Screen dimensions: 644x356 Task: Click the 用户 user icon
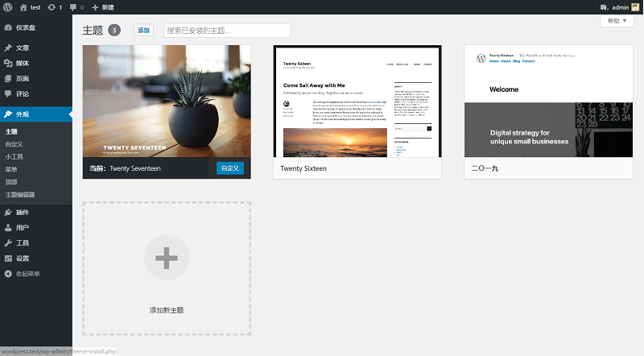coord(8,227)
